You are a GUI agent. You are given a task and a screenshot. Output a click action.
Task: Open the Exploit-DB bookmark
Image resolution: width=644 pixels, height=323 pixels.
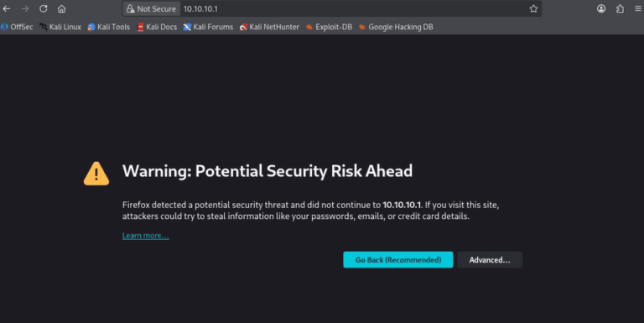(329, 27)
